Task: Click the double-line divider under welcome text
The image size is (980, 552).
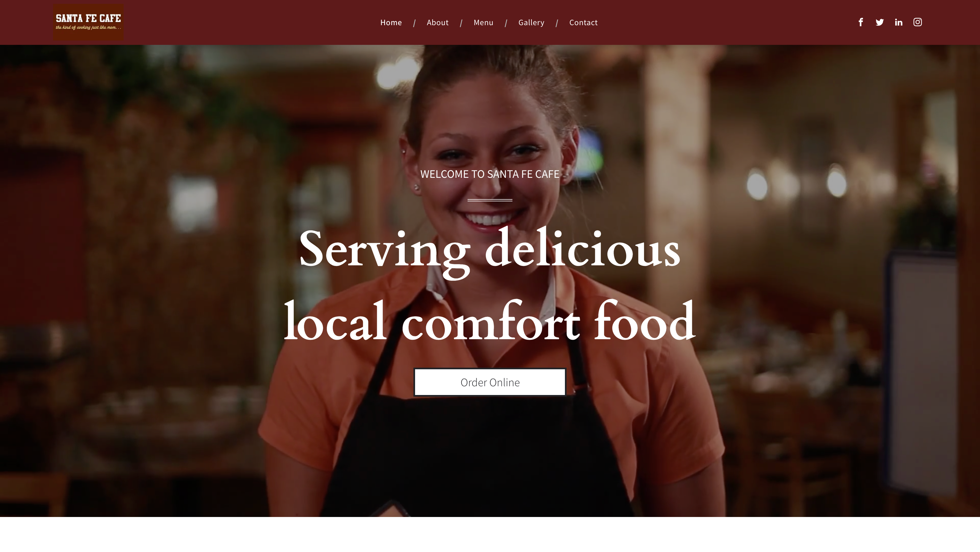Action: tap(490, 200)
